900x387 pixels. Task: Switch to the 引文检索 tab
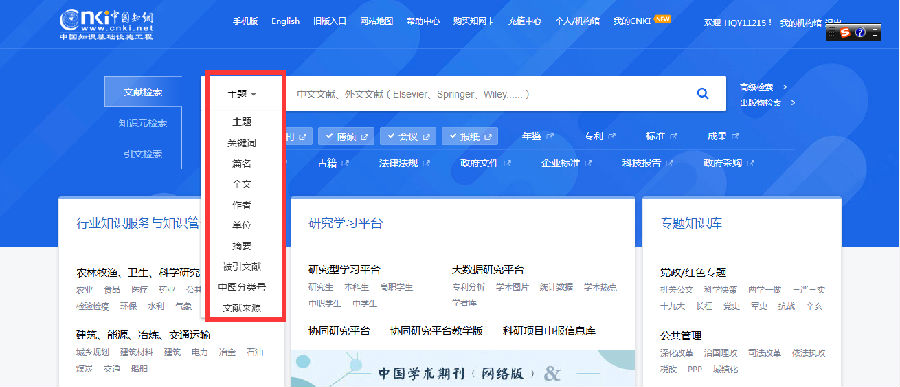[x=143, y=154]
